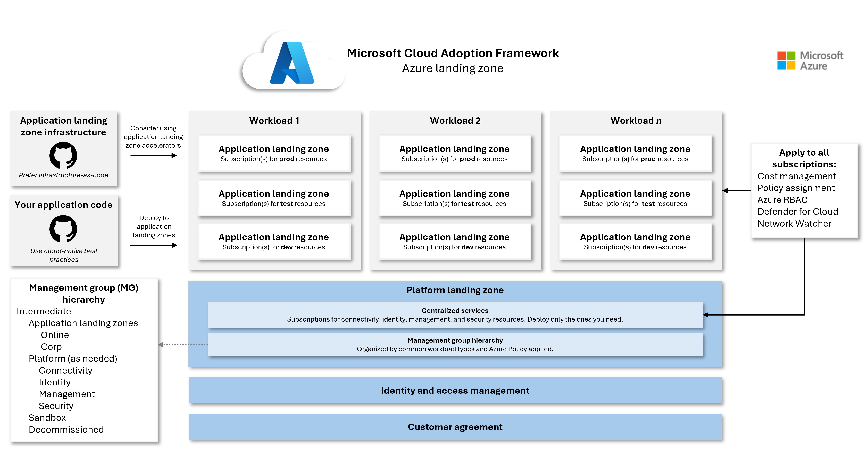Viewport: 868px width, 450px height.
Task: Click the Centralized services box
Action: (455, 315)
